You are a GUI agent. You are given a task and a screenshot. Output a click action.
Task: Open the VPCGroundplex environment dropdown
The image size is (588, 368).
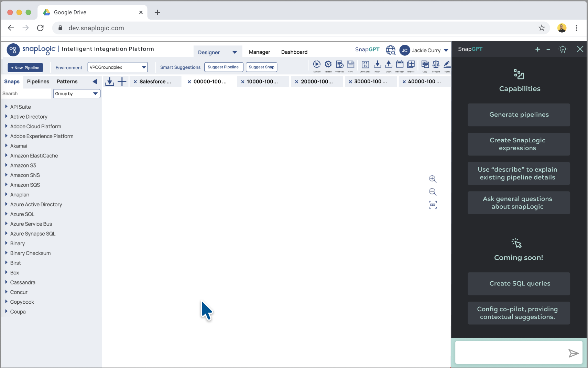[x=118, y=67]
